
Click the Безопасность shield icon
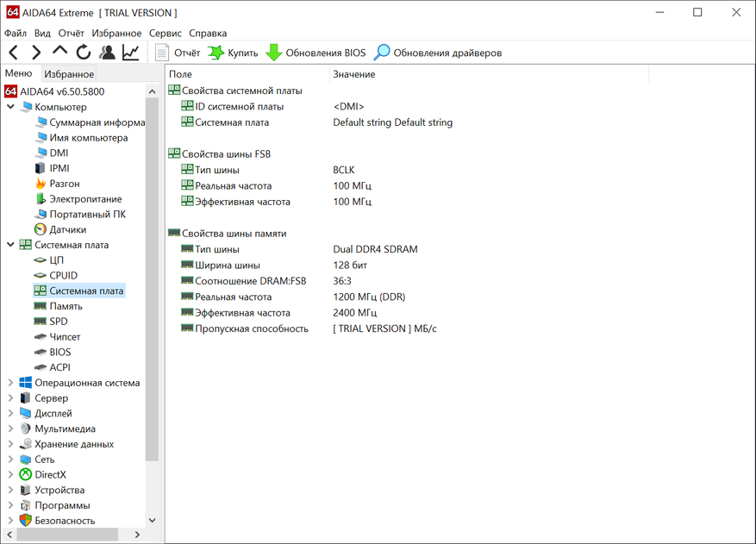[26, 521]
